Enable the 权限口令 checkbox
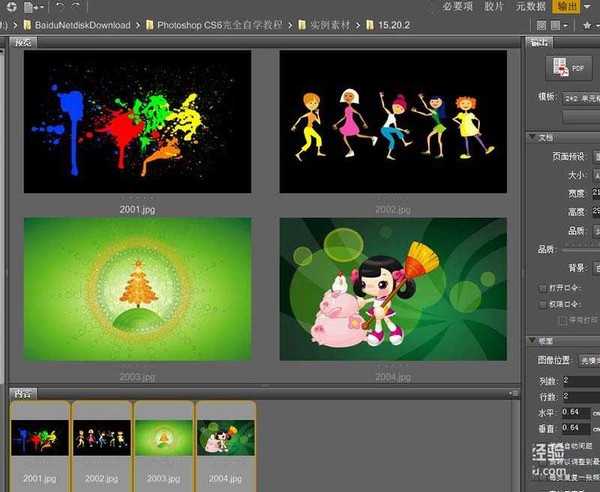This screenshot has width=600, height=492. tap(541, 303)
